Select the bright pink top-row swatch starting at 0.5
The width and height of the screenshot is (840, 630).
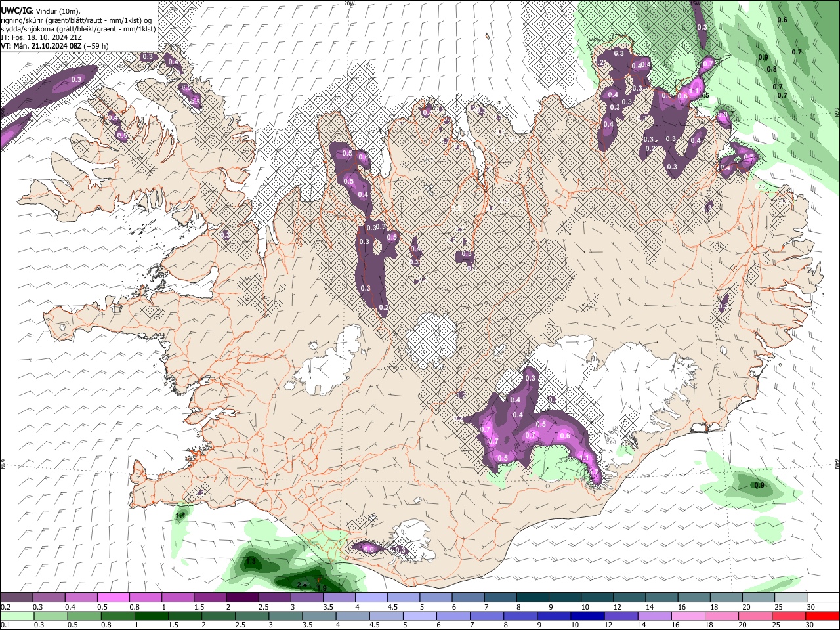tap(113, 597)
